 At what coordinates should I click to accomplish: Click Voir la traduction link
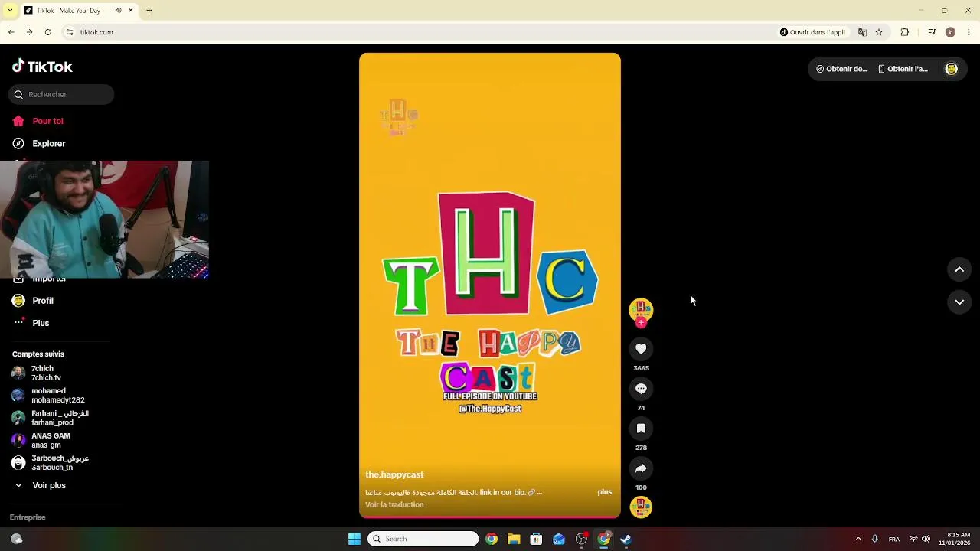pyautogui.click(x=394, y=505)
